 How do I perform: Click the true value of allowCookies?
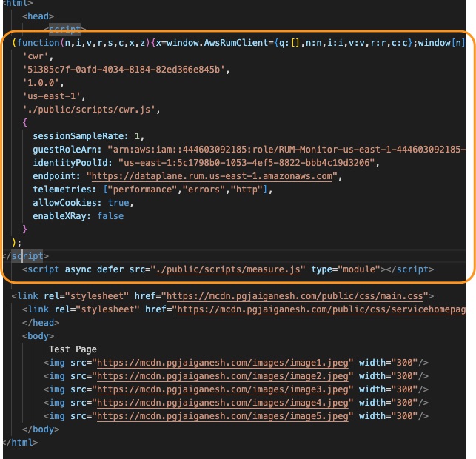pos(118,203)
